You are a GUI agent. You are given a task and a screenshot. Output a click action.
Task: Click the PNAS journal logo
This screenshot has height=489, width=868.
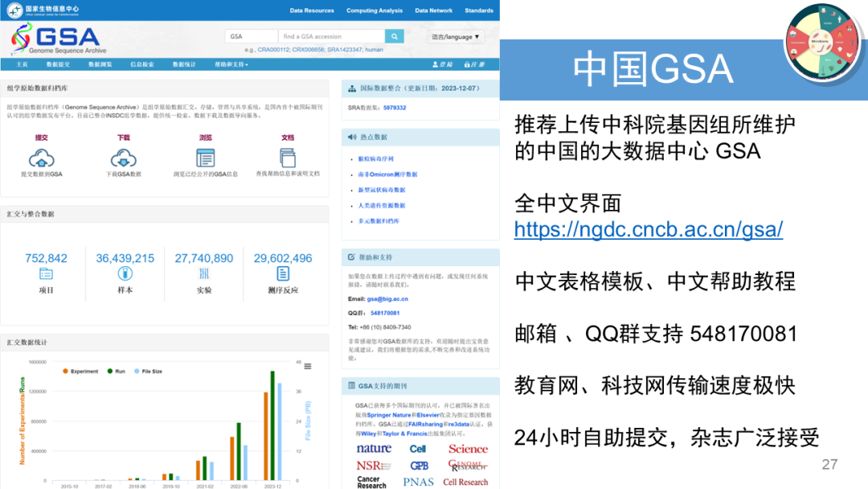pyautogui.click(x=418, y=482)
